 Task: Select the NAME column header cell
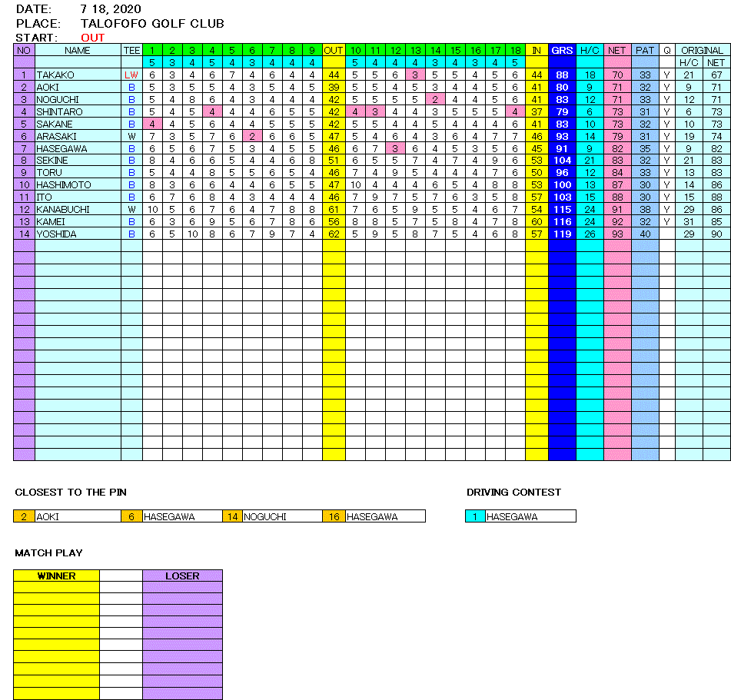[78, 50]
